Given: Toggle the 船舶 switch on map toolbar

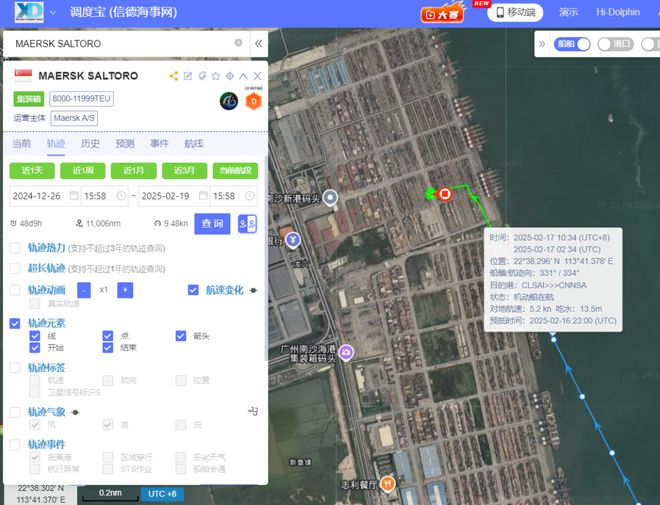Looking at the screenshot, I should [572, 44].
